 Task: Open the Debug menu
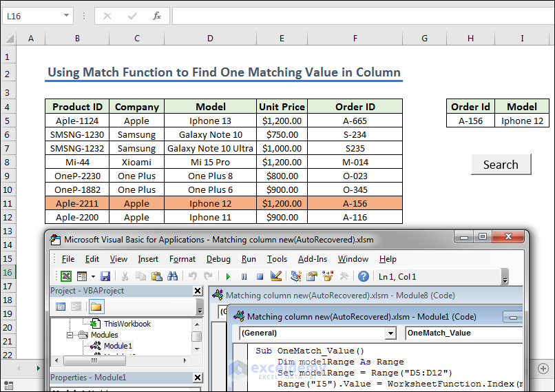coord(218,259)
